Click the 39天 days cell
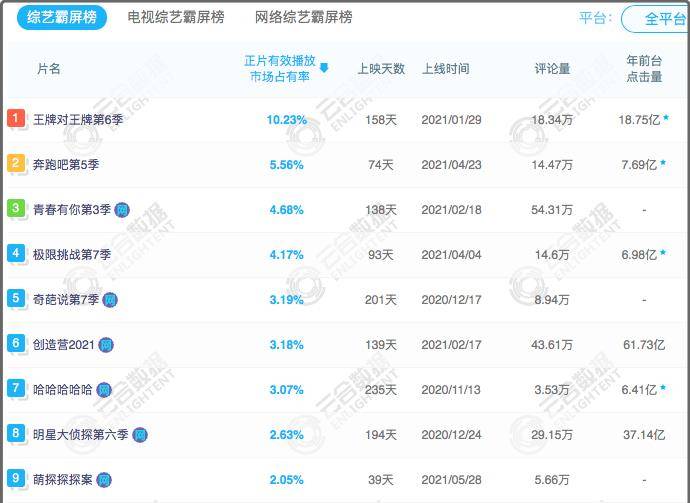 [381, 480]
